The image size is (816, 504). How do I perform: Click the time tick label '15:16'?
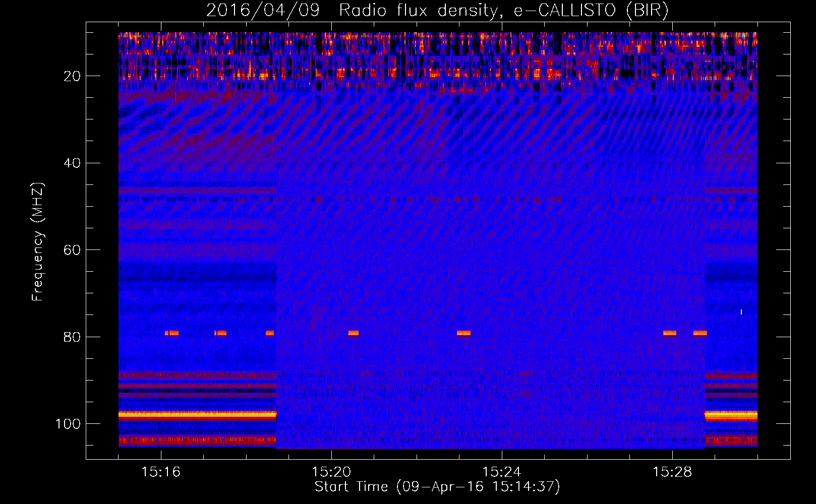click(x=161, y=472)
